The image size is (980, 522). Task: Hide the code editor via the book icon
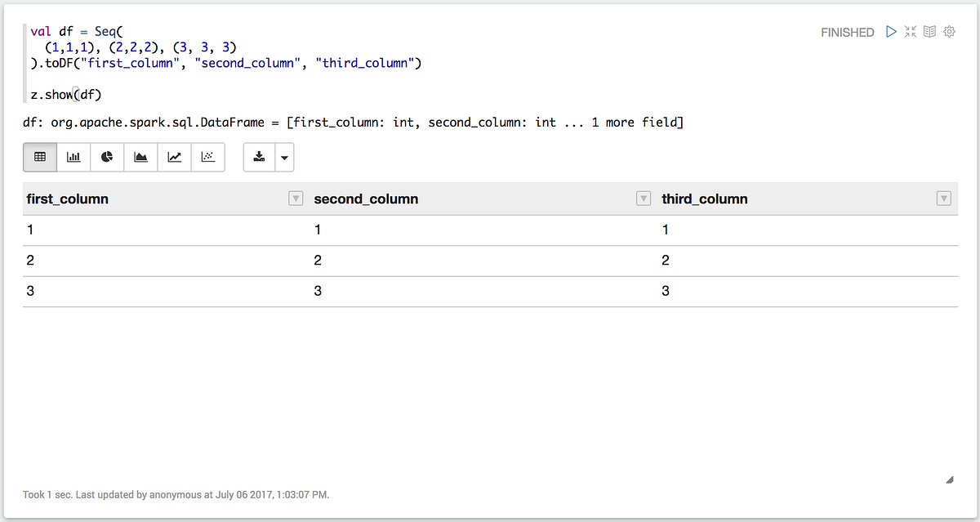(929, 31)
